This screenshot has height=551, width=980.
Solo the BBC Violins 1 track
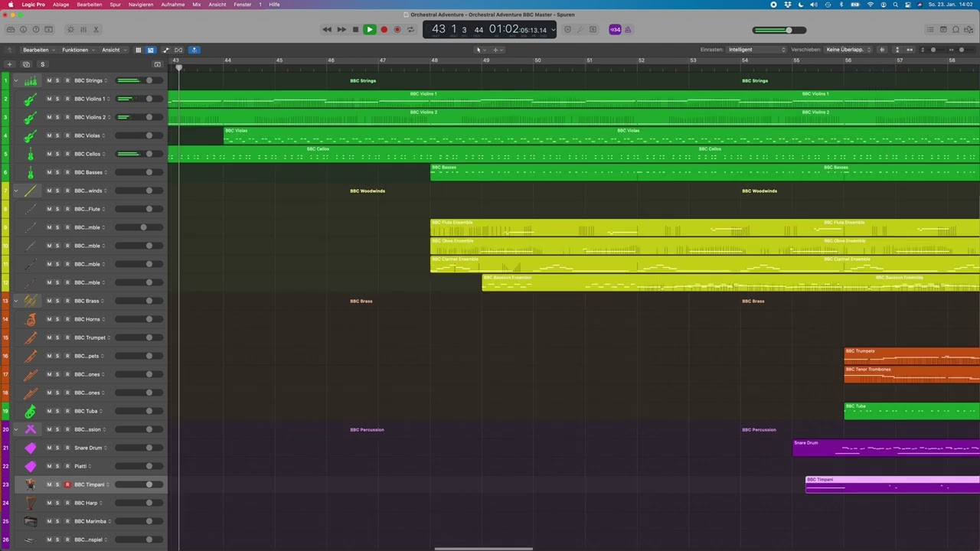coord(57,99)
